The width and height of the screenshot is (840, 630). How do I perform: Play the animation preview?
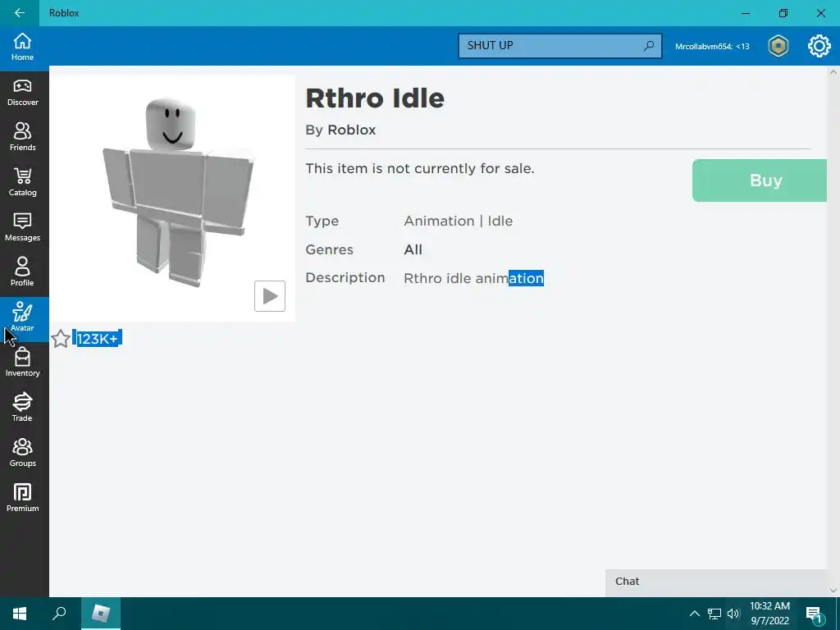(269, 295)
